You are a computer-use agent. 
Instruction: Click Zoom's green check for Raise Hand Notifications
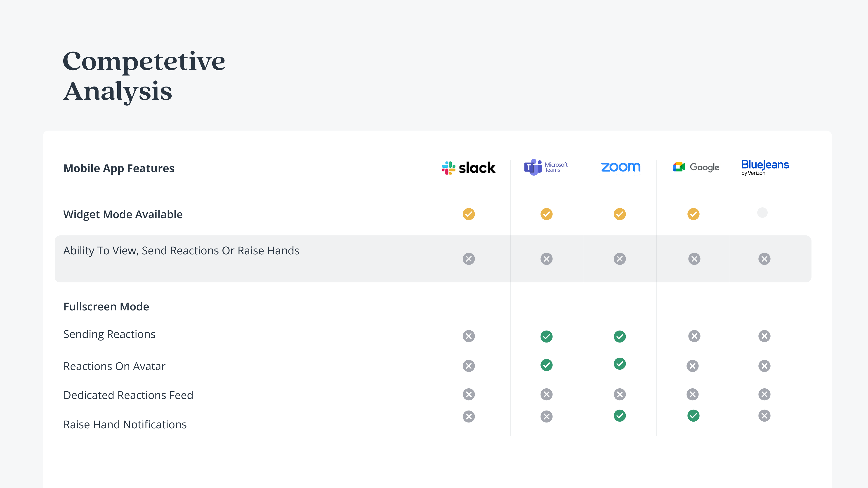pos(620,416)
